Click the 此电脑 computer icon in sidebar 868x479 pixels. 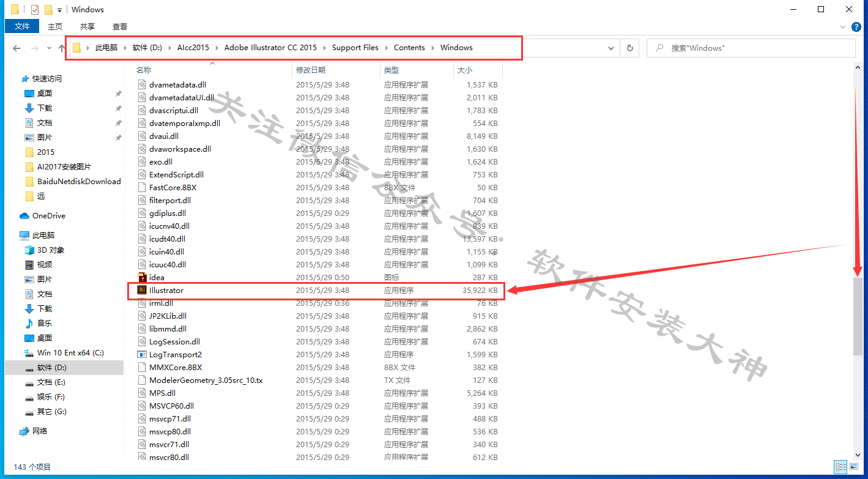pyautogui.click(x=24, y=236)
